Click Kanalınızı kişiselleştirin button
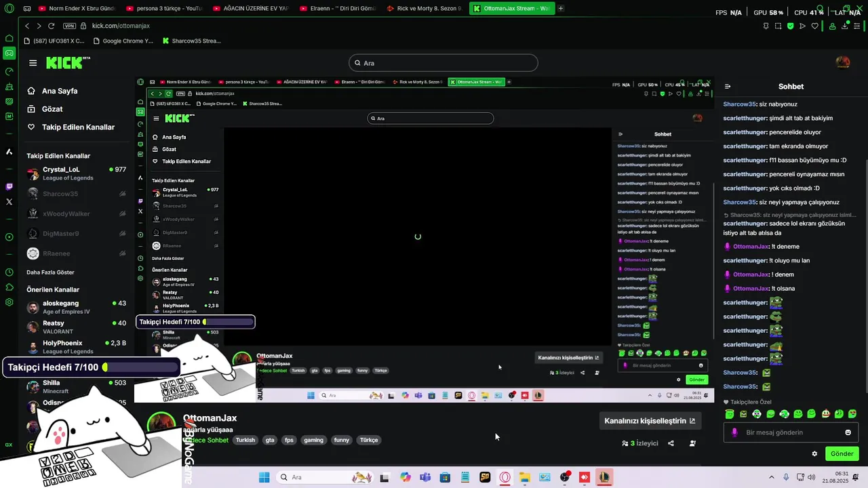The height and width of the screenshot is (488, 868). [x=650, y=421]
